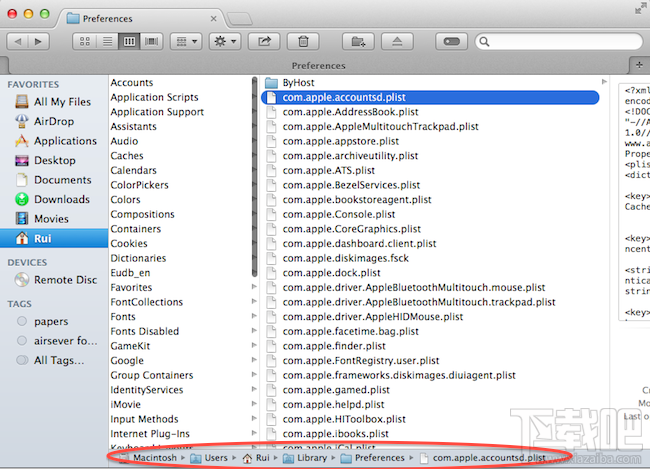Switch to Cover Flow view

click(151, 41)
